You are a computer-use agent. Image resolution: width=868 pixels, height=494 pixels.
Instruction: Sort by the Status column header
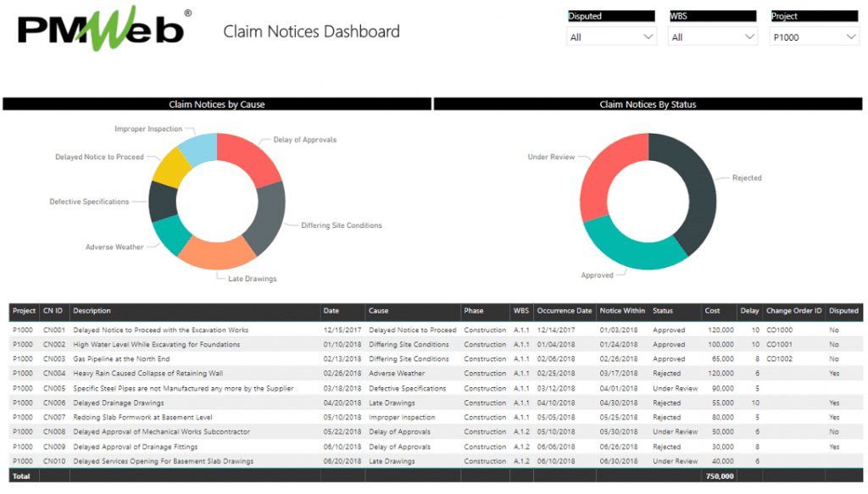[663, 311]
